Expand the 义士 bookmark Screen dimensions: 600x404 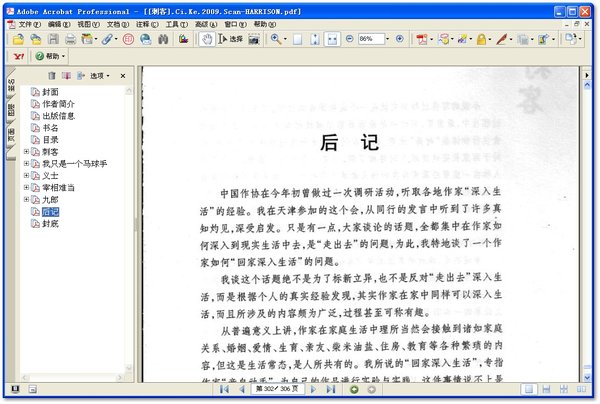coord(26,175)
